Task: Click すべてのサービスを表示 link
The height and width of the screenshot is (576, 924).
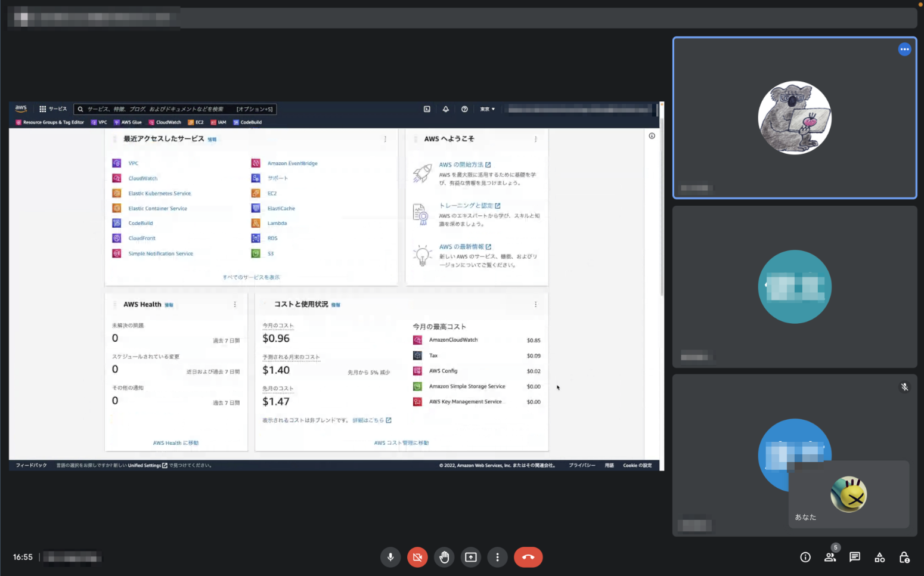Action: tap(251, 277)
